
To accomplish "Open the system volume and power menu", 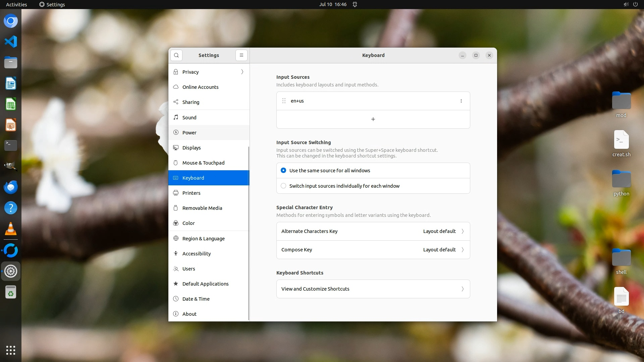I will [630, 4].
